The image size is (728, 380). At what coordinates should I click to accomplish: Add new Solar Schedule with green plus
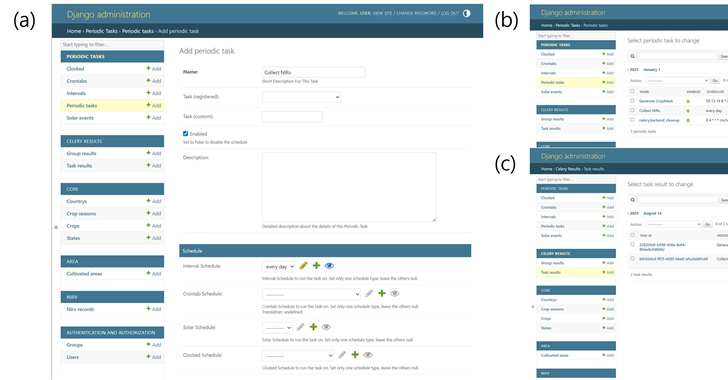click(313, 327)
